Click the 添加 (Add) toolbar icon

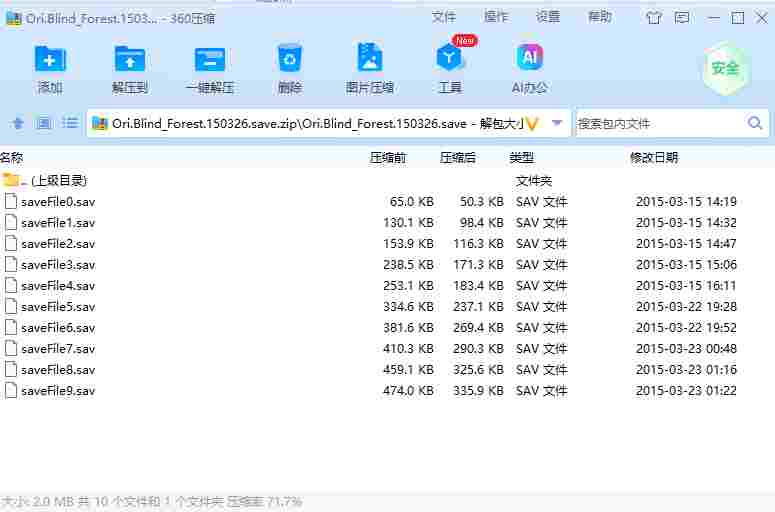(50, 59)
